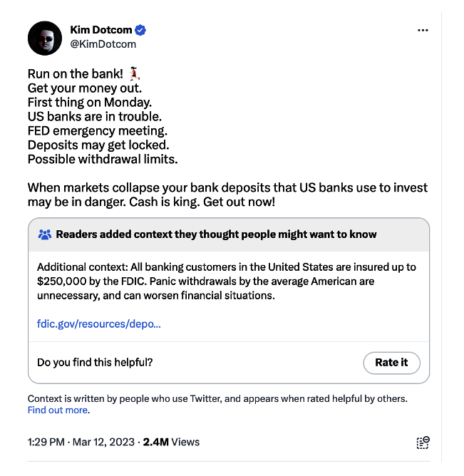Click the 'Readers added context' header
The width and height of the screenshot is (464, 476).
click(216, 234)
